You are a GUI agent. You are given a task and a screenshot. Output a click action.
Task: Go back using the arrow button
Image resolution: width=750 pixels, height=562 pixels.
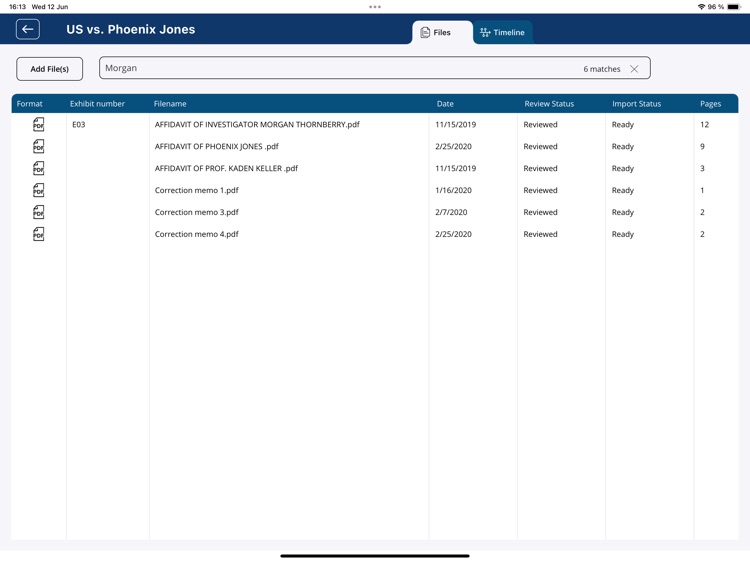(x=27, y=29)
